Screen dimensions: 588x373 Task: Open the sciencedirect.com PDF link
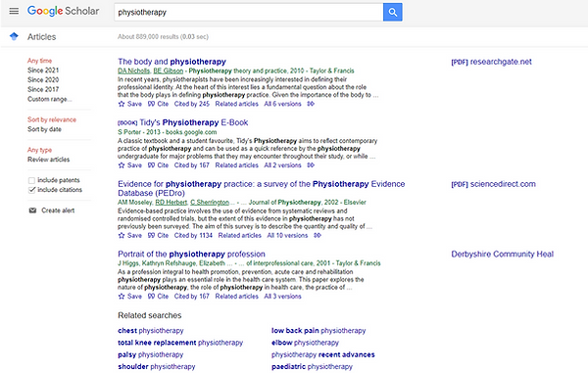click(x=494, y=184)
